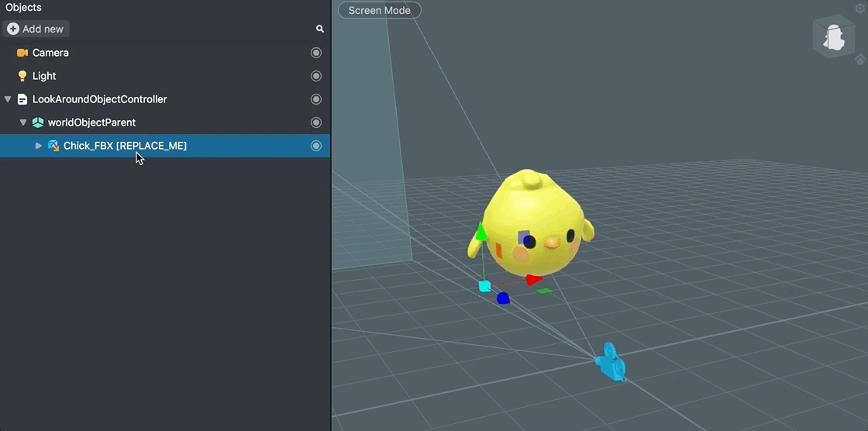Click the Add new button
868x431 pixels.
point(36,29)
